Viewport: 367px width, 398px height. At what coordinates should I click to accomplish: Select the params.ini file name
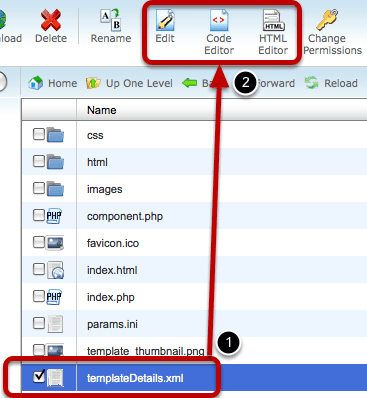coord(112,324)
